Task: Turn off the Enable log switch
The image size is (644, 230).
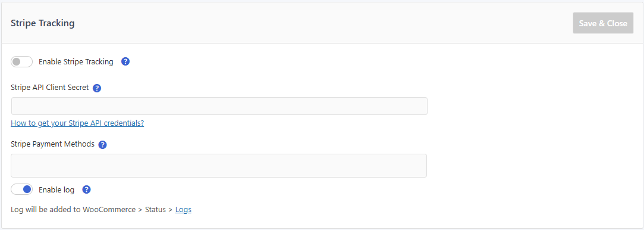Action: [22, 189]
